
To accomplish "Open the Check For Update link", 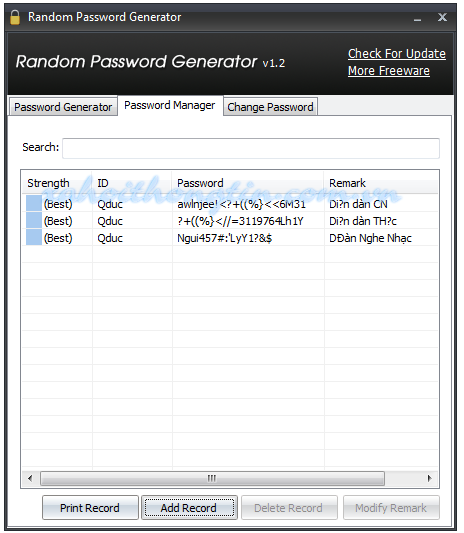I will coord(397,54).
